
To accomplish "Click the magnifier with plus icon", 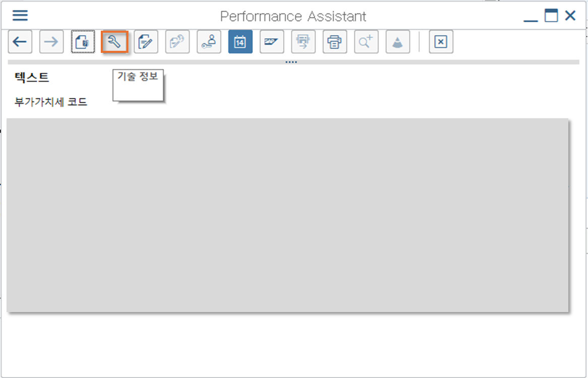I will click(366, 42).
